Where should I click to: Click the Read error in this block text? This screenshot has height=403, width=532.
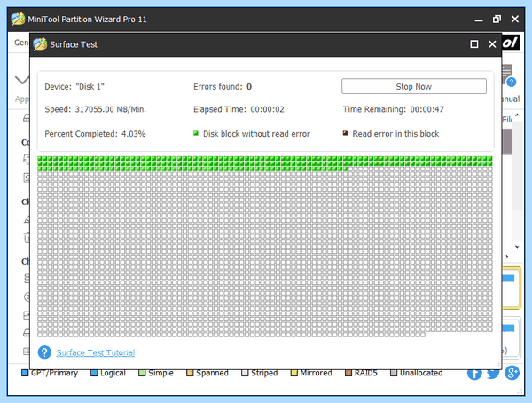point(395,134)
